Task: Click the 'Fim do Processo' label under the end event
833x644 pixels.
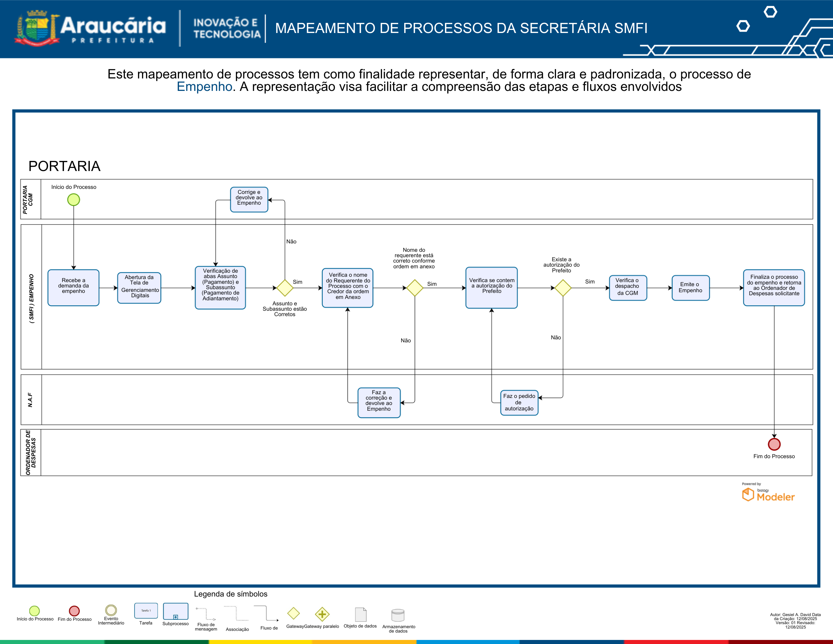Action: click(x=774, y=456)
